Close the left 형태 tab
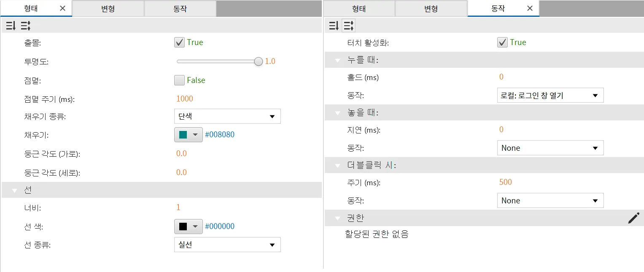The height and width of the screenshot is (272, 644). click(x=62, y=8)
